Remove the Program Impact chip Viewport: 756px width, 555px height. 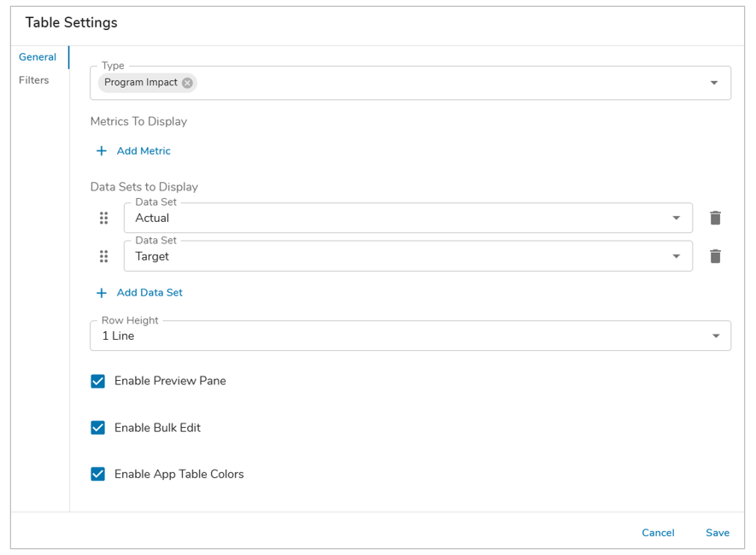(187, 83)
